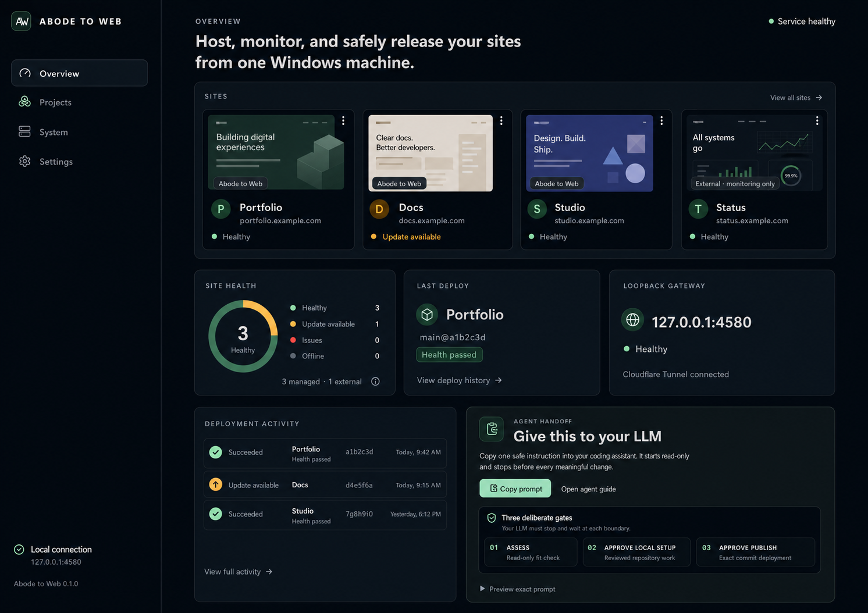Click studio.example.com domain text
Image resolution: width=868 pixels, height=613 pixels.
pyautogui.click(x=589, y=221)
